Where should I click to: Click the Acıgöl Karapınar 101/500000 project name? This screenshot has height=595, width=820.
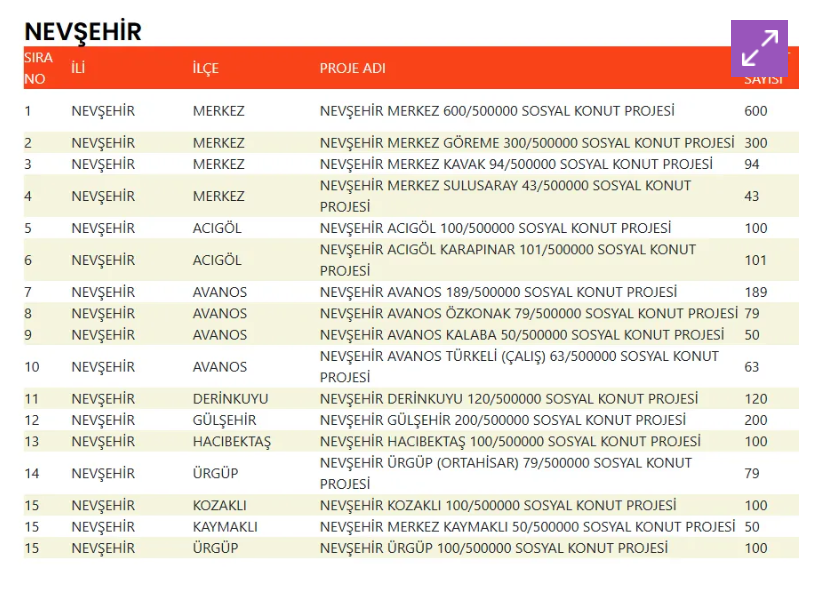[507, 260]
